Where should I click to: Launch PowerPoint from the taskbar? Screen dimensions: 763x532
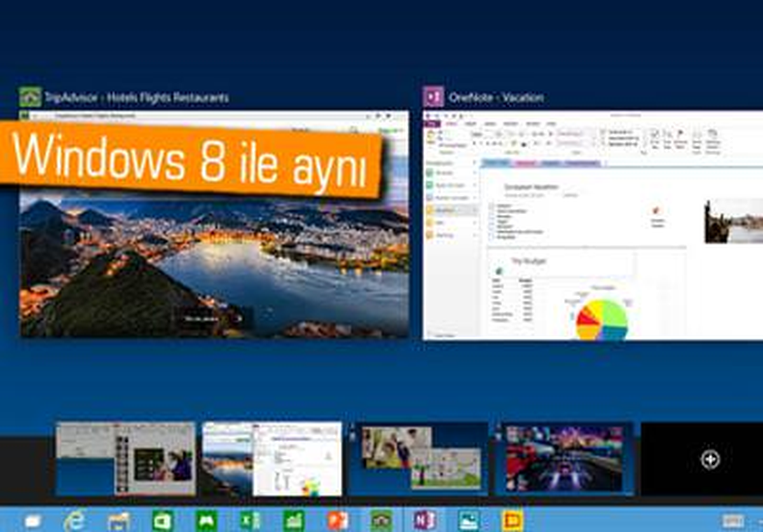(338, 521)
